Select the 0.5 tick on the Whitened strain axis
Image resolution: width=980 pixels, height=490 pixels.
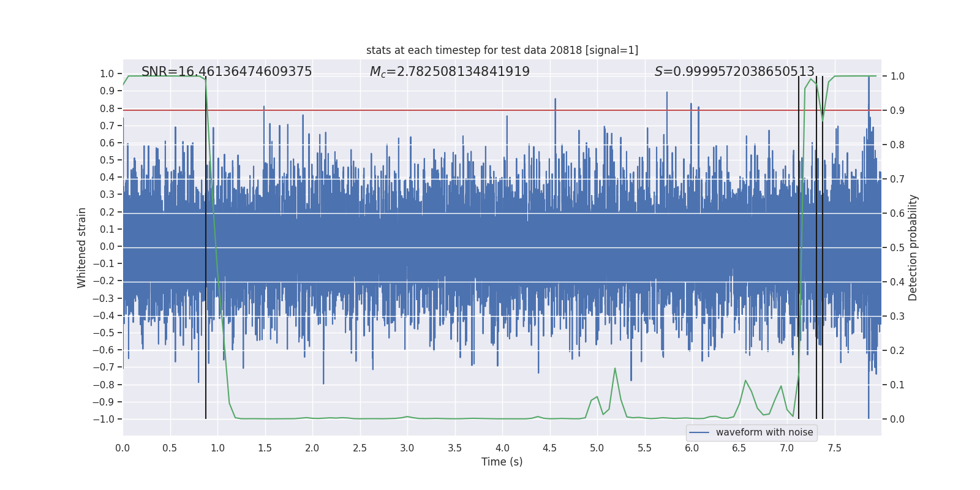pyautogui.click(x=107, y=160)
